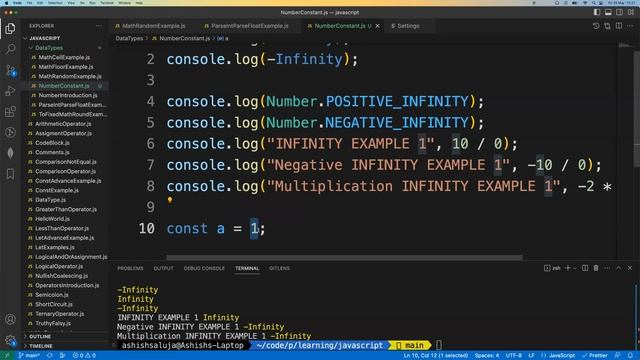The width and height of the screenshot is (640, 360).
Task: Open the DEBUG CONSOLE panel tab
Action: point(204,268)
